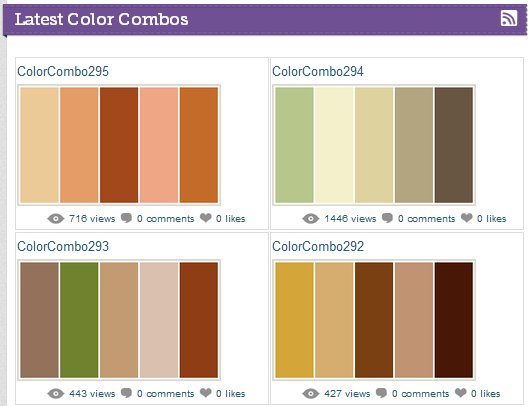Open the ColorCombo292 title link
The image size is (531, 406).
tap(318, 247)
